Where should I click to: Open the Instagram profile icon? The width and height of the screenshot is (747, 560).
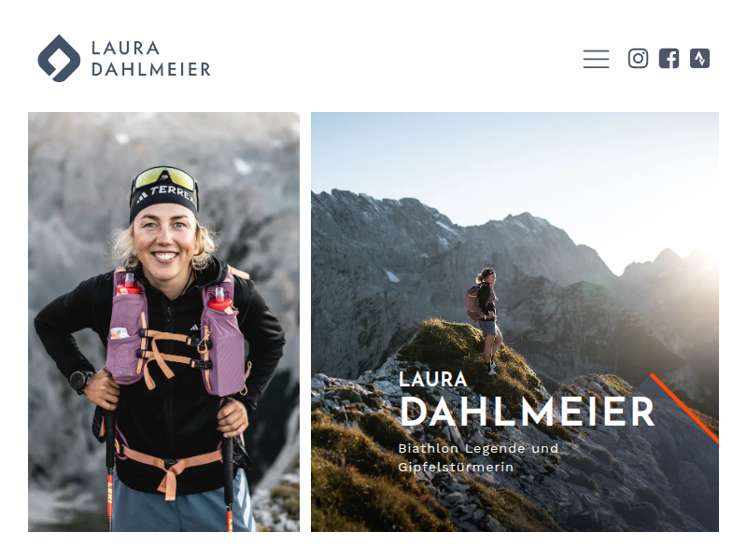point(638,59)
